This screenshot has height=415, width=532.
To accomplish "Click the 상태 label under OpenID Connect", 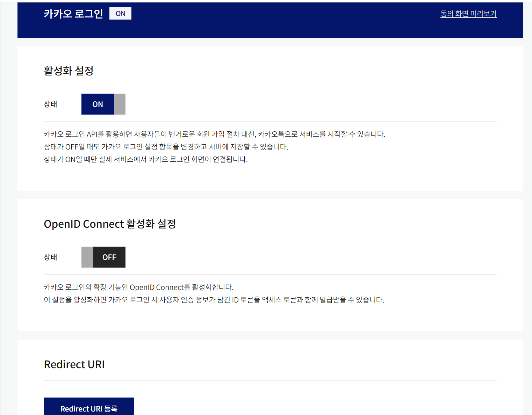I will pyautogui.click(x=50, y=257).
